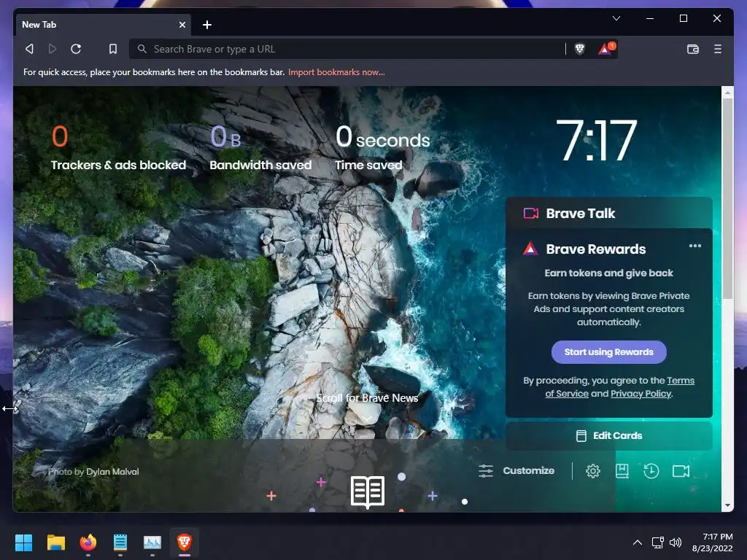The image size is (747, 560).
Task: Open bookmarks icon in bottom toolbar
Action: tap(622, 471)
